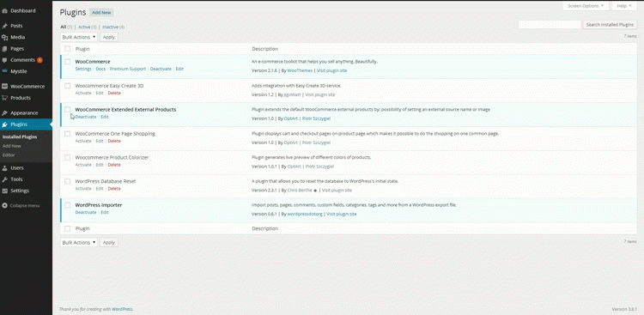Delete Woocommerce Product Colorizer plugin
This screenshot has width=644, height=315.
[114, 165]
